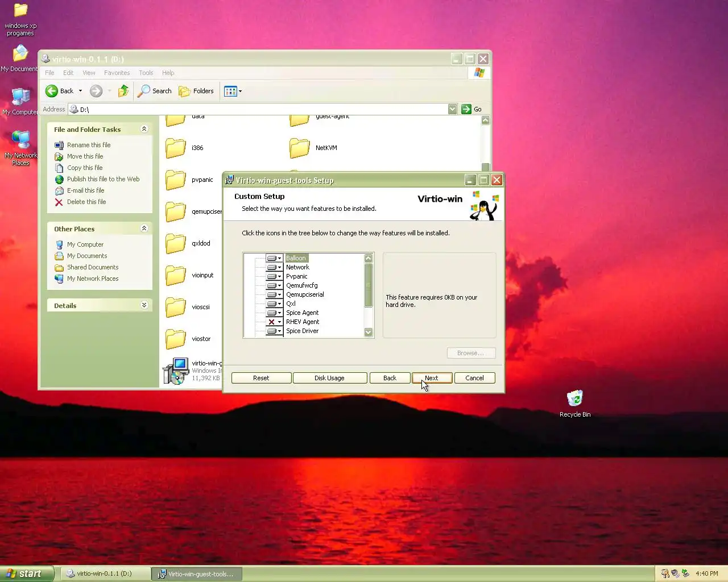Click the feature tree scrollbar thumb

click(368, 285)
